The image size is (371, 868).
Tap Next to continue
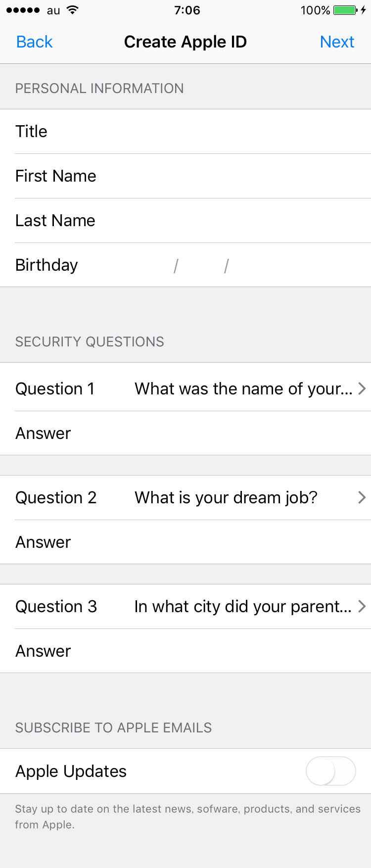coord(337,42)
